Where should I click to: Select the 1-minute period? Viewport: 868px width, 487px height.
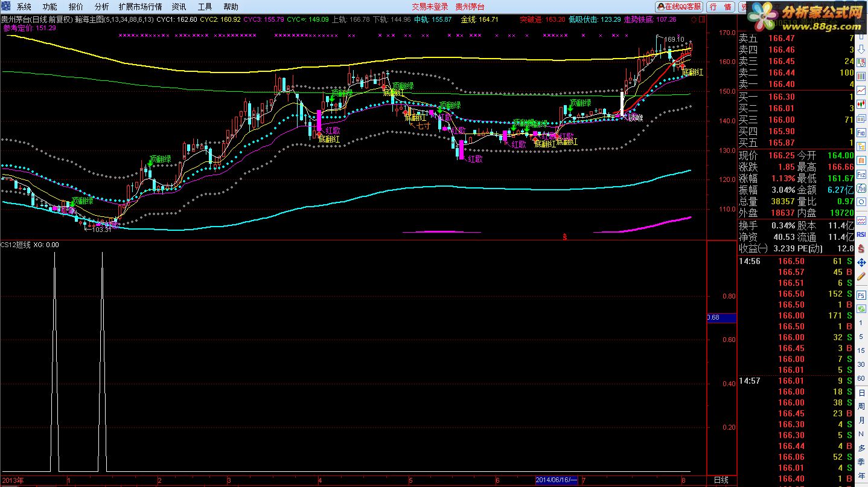pyautogui.click(x=861, y=322)
